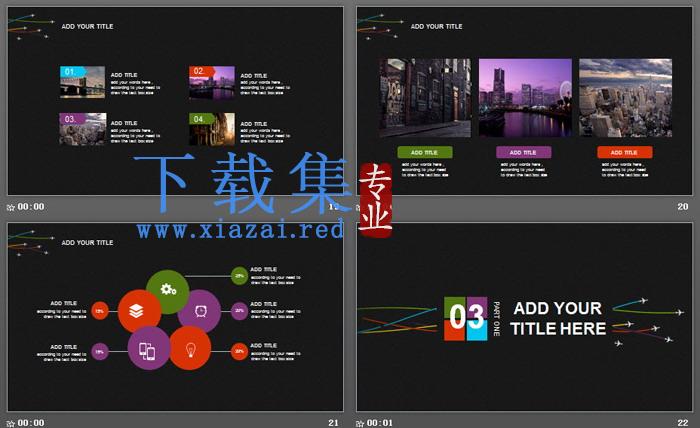
Task: Click the purple ADD TITLE button on slide 20
Action: point(524,152)
